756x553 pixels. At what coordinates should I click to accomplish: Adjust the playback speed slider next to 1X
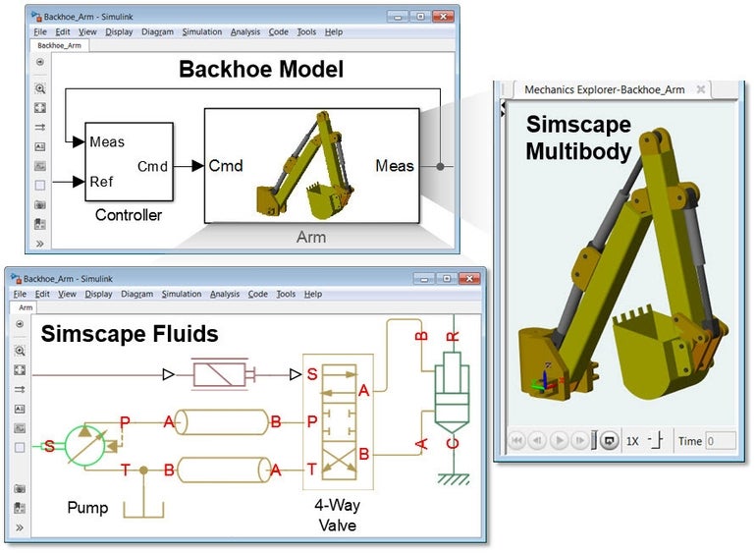(x=656, y=441)
